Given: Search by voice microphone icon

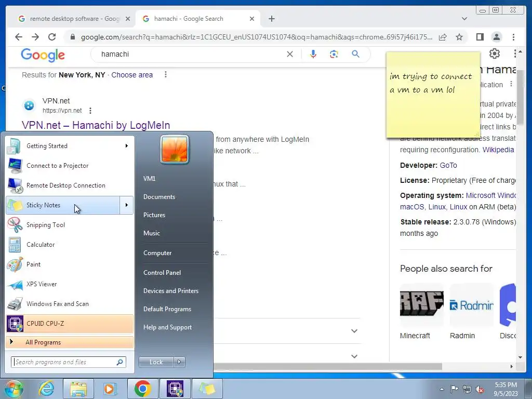Looking at the screenshot, I should [313, 54].
